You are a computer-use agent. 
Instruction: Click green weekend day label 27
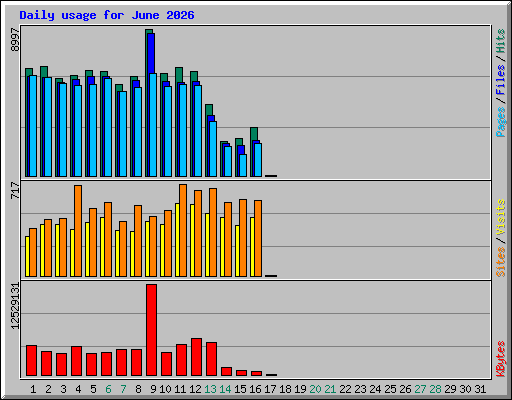coord(420,389)
